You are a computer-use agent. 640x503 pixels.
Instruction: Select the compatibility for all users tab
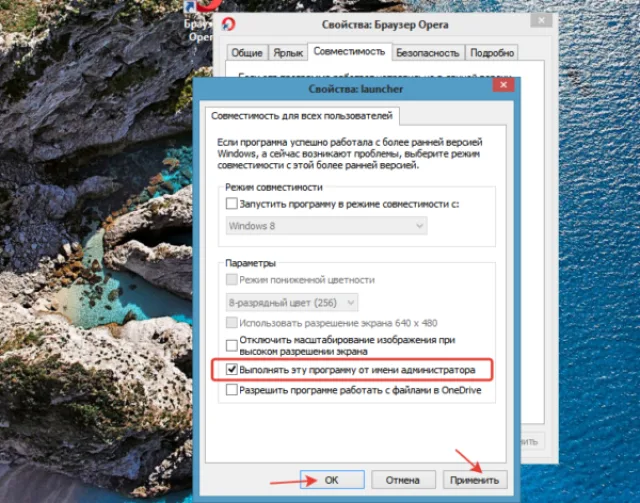[302, 116]
